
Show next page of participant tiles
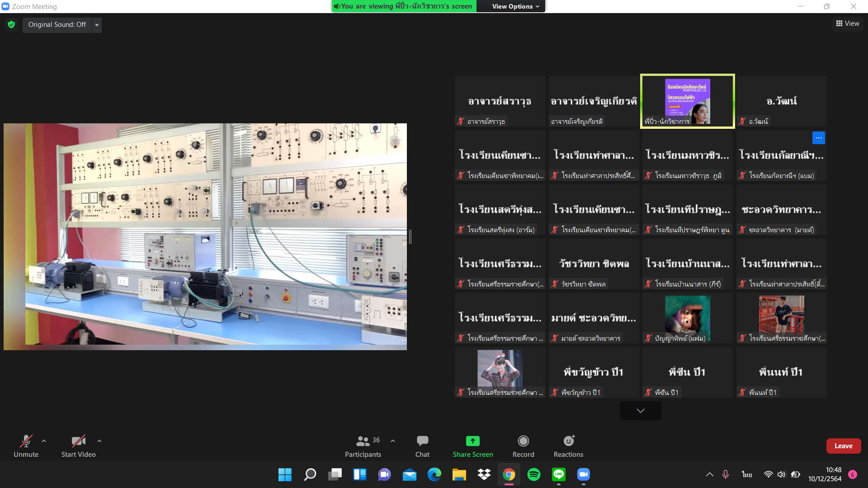(640, 411)
